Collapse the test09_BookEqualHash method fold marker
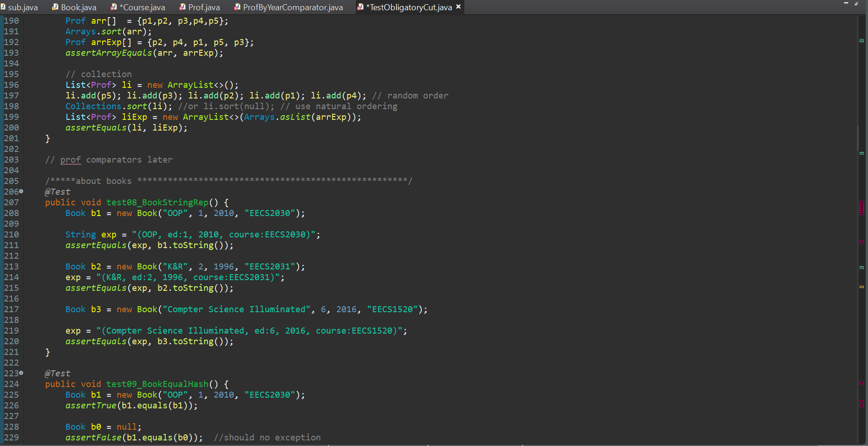This screenshot has height=446, width=868. pos(21,373)
